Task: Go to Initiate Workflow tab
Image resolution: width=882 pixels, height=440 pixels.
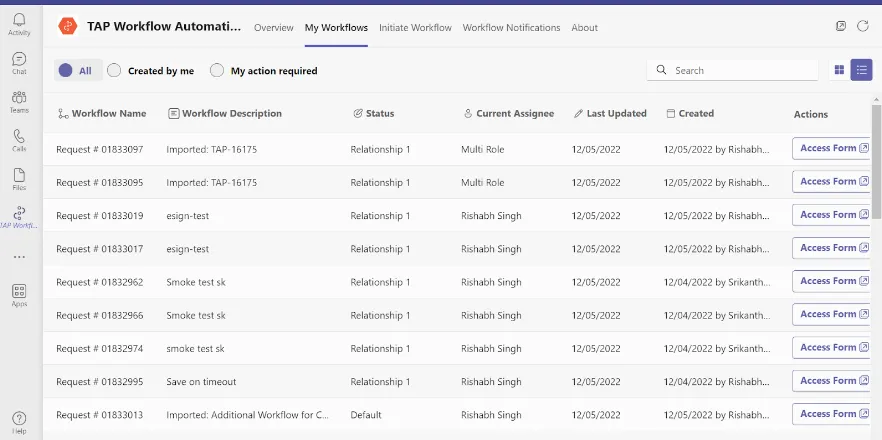Action: [415, 28]
